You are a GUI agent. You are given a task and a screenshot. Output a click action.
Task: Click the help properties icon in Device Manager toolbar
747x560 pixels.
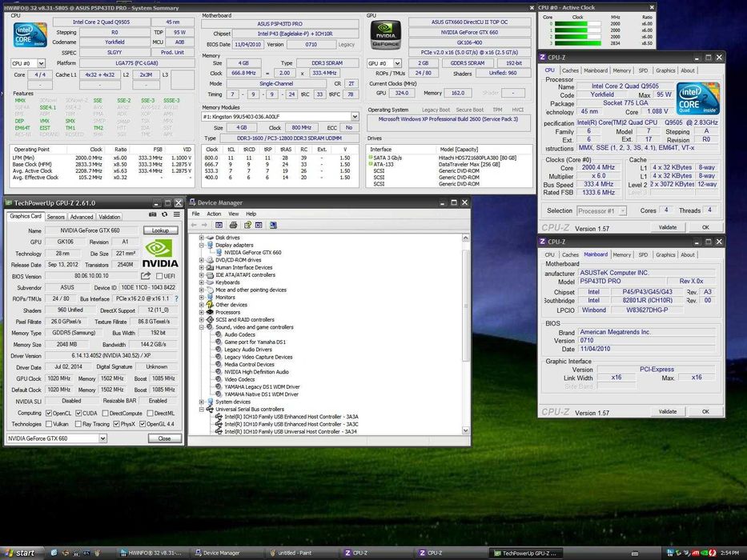[247, 225]
